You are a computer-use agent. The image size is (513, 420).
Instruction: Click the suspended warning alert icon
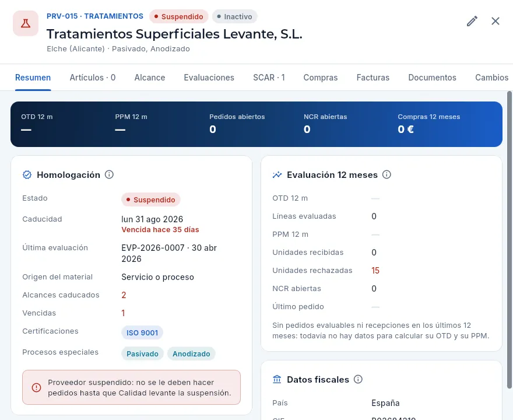pos(36,387)
